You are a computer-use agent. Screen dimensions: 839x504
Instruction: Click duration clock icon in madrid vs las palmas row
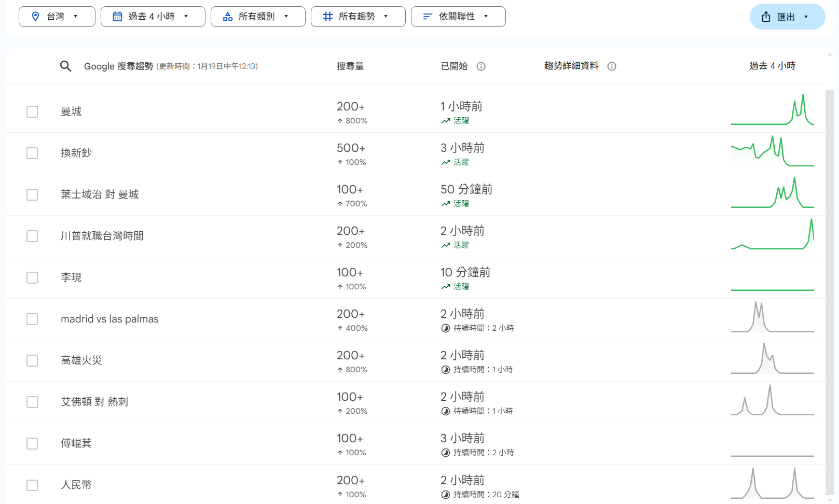coord(445,328)
